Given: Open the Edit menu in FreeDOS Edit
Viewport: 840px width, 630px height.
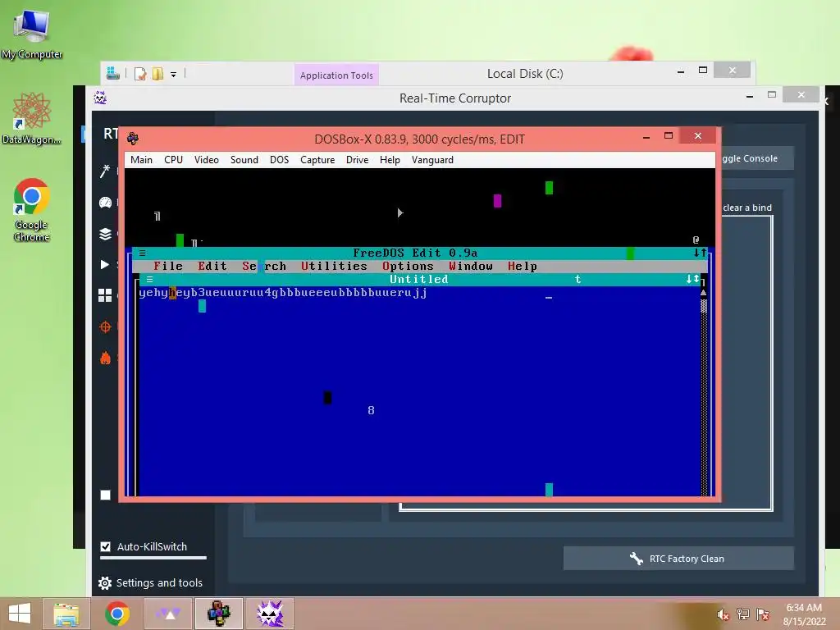Looking at the screenshot, I should pyautogui.click(x=212, y=267).
